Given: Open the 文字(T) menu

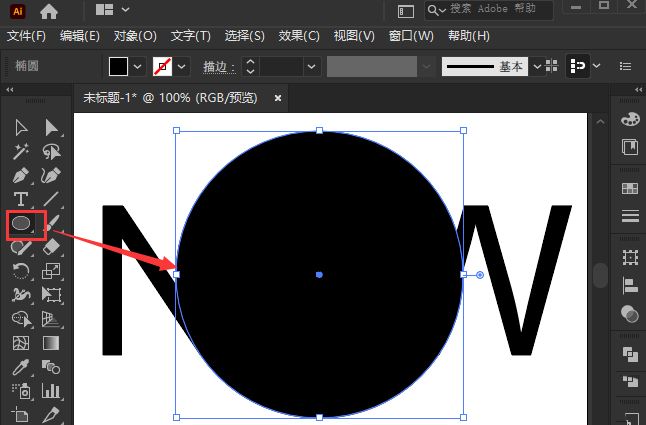Looking at the screenshot, I should [x=191, y=36].
